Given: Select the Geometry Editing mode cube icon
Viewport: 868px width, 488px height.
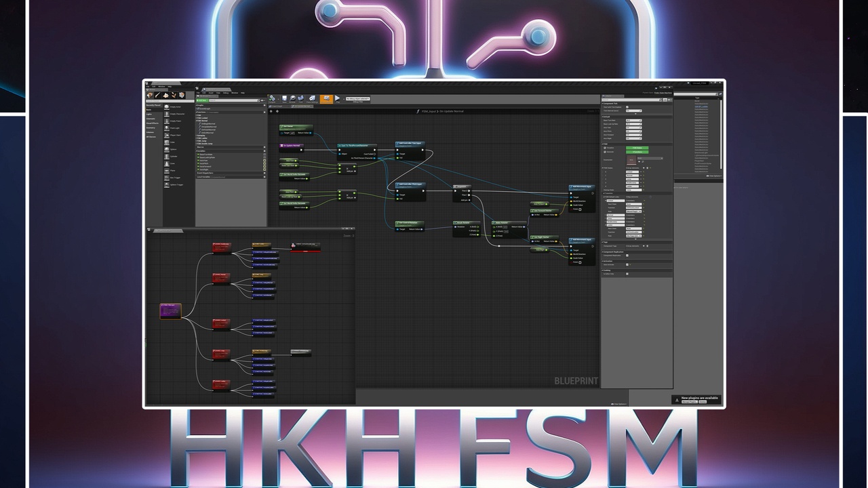Looking at the screenshot, I should tap(182, 95).
